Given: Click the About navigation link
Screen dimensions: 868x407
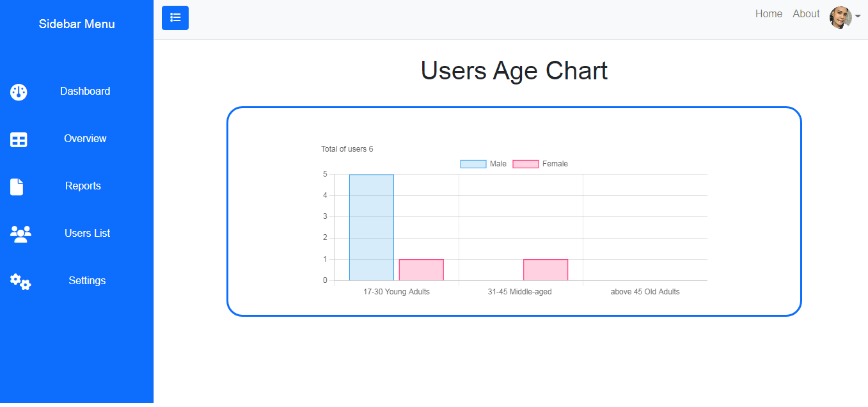Looking at the screenshot, I should coord(806,14).
